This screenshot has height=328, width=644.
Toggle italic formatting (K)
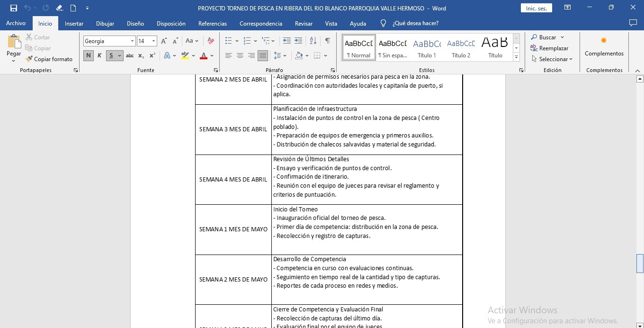[x=99, y=55]
